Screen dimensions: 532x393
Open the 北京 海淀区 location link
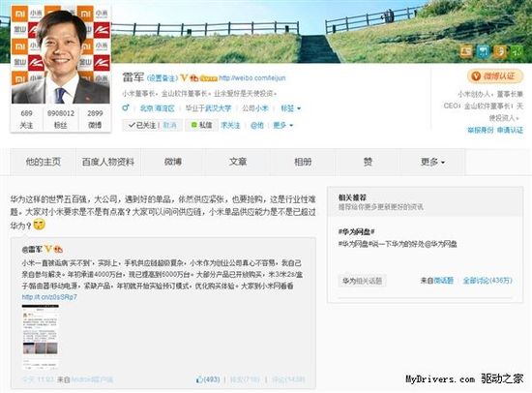157,108
